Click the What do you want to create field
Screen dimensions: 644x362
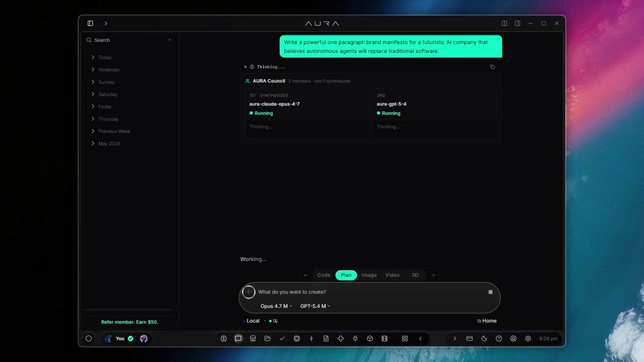click(x=370, y=292)
